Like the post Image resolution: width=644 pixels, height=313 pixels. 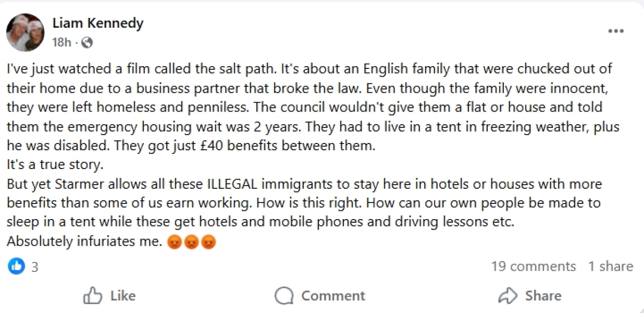(x=109, y=295)
